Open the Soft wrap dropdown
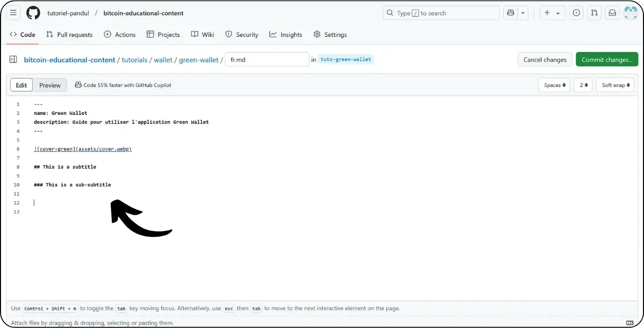 pos(615,85)
